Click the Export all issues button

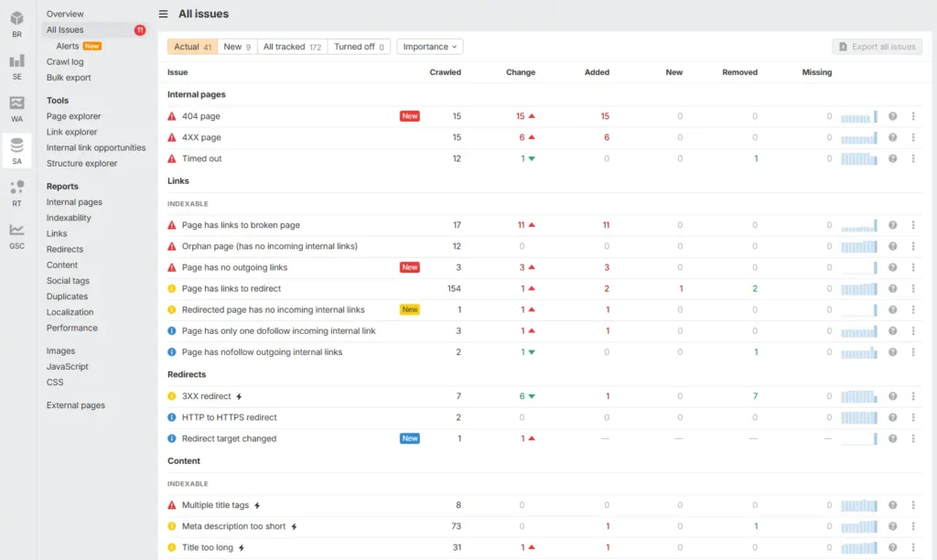pyautogui.click(x=877, y=47)
